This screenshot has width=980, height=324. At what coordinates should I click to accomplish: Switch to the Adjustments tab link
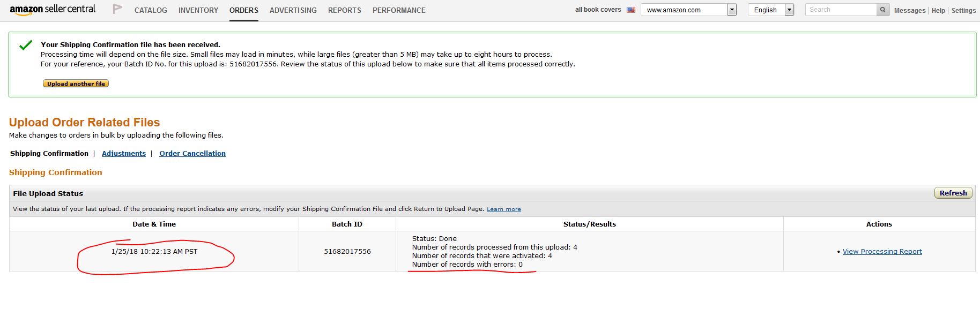point(124,153)
